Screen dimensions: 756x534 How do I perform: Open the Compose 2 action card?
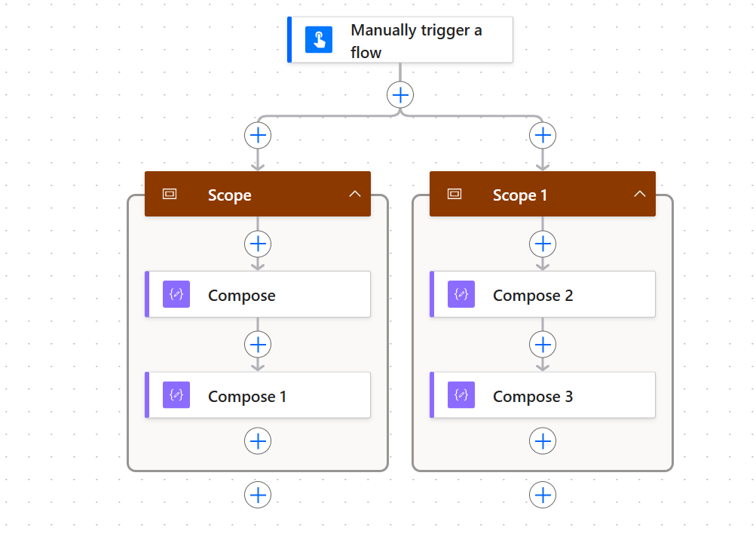click(543, 294)
